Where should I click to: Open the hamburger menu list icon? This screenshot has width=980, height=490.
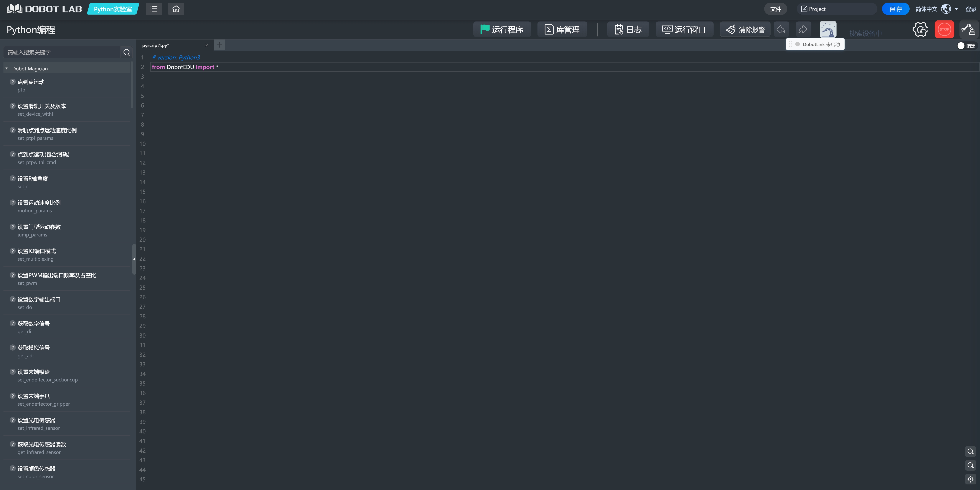[154, 9]
